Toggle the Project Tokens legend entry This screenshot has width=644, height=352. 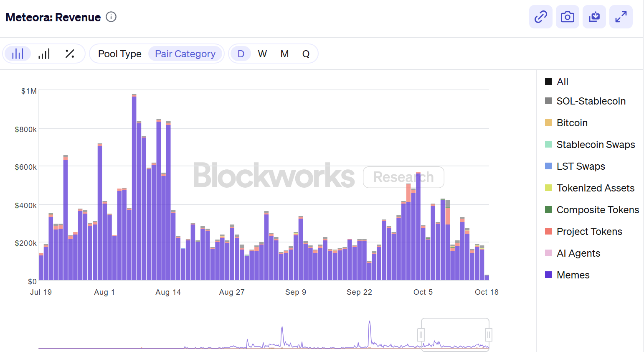tap(589, 232)
